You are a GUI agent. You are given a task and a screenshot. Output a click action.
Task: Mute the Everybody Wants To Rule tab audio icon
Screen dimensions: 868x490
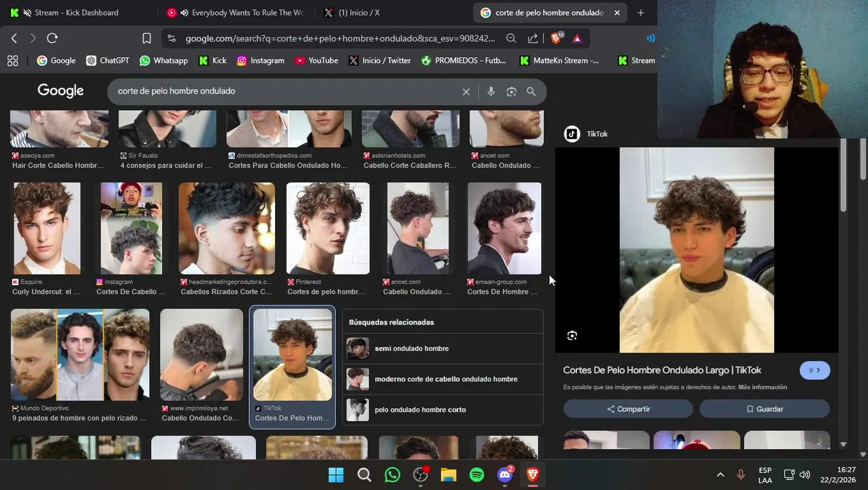(184, 12)
